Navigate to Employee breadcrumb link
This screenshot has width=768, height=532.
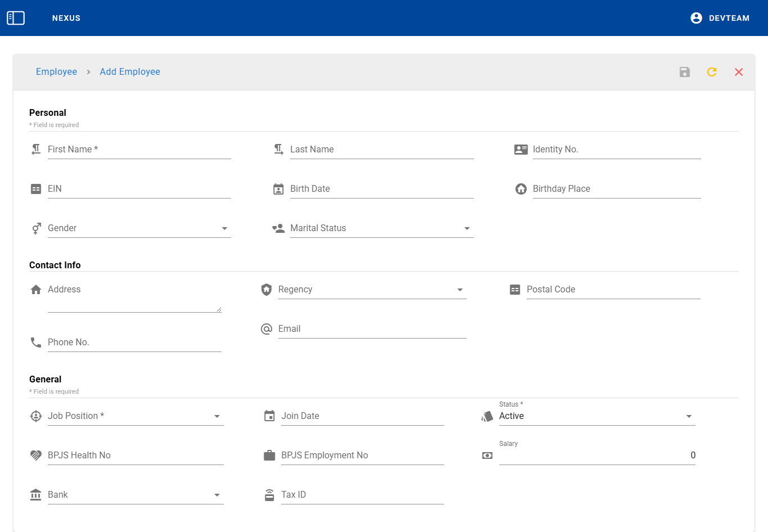point(56,72)
